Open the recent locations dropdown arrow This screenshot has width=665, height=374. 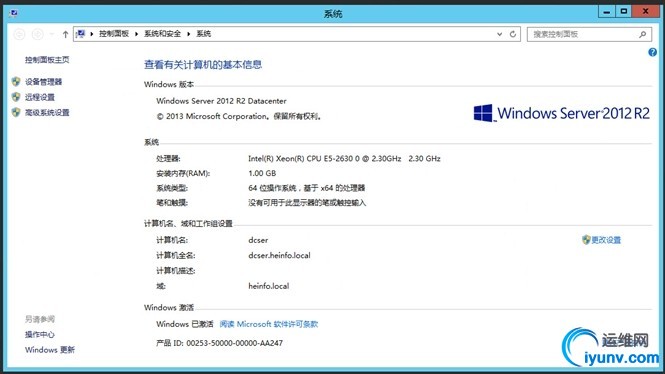pos(52,34)
